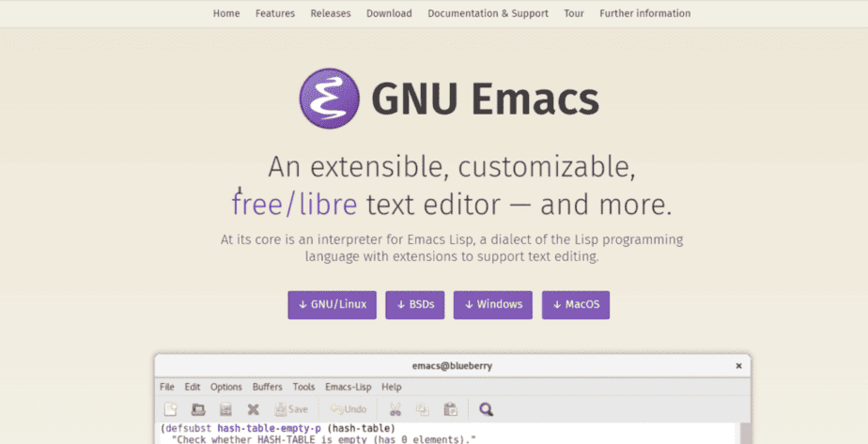868x444 pixels.
Task: Click the hash-table-empty-p function name
Action: [269, 428]
